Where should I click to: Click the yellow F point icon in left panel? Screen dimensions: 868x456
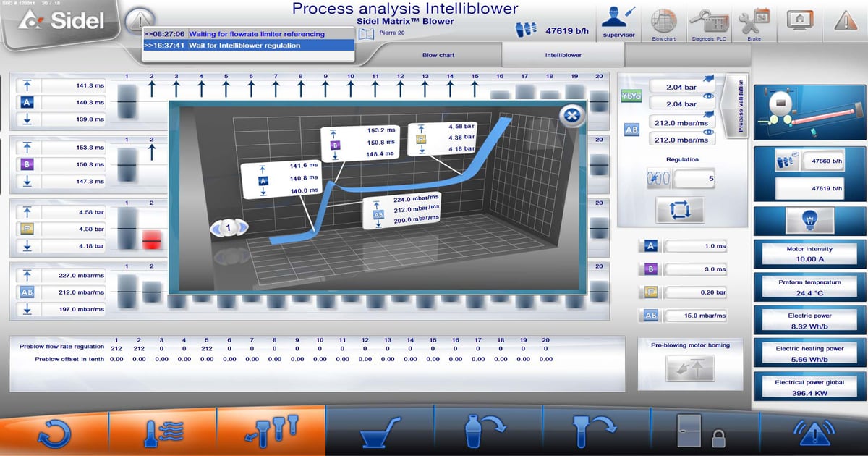click(x=27, y=230)
